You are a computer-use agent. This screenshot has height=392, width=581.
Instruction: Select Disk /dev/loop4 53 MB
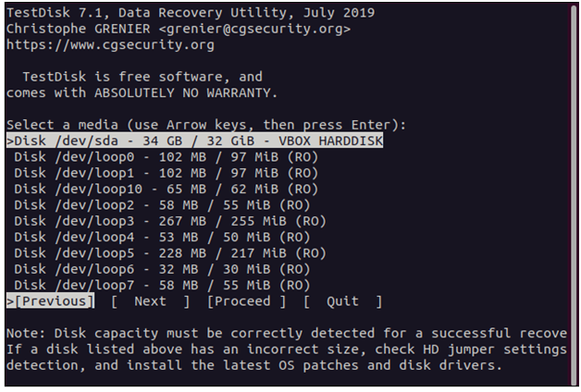click(x=162, y=237)
